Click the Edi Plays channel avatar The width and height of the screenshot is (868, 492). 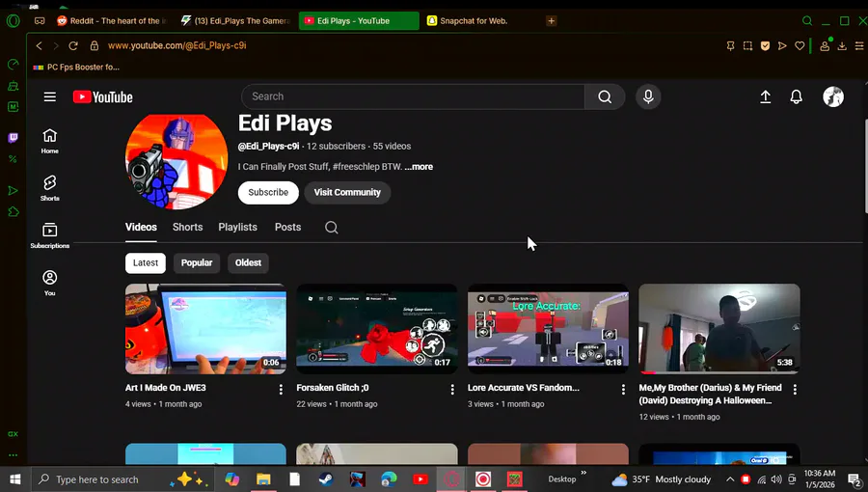click(x=176, y=162)
